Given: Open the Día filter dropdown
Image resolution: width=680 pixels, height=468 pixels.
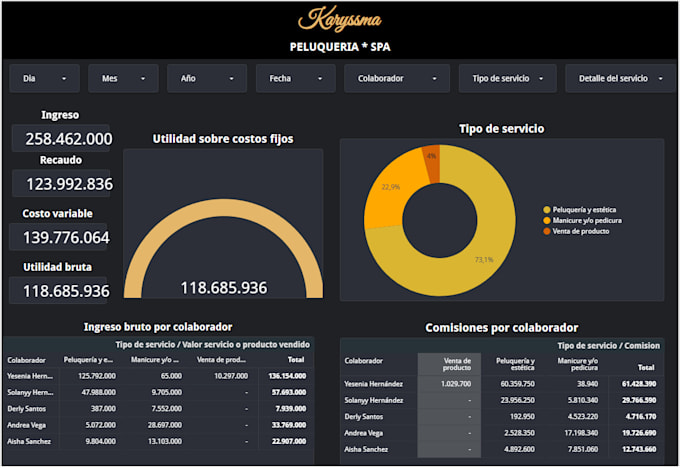Looking at the screenshot, I should pyautogui.click(x=44, y=79).
